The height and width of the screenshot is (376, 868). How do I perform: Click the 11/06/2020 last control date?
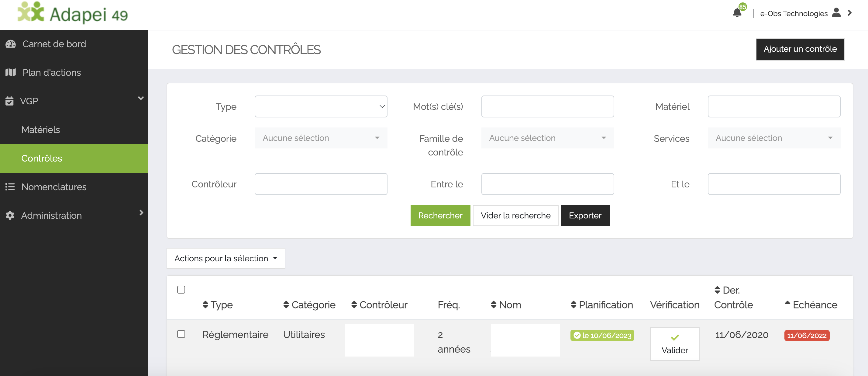pos(742,335)
